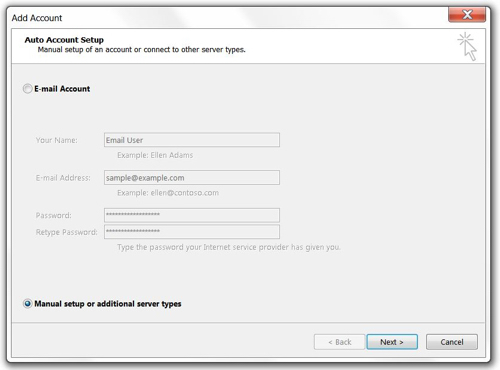Select the E-mail Account radio button
The width and height of the screenshot is (500, 370).
pos(27,89)
